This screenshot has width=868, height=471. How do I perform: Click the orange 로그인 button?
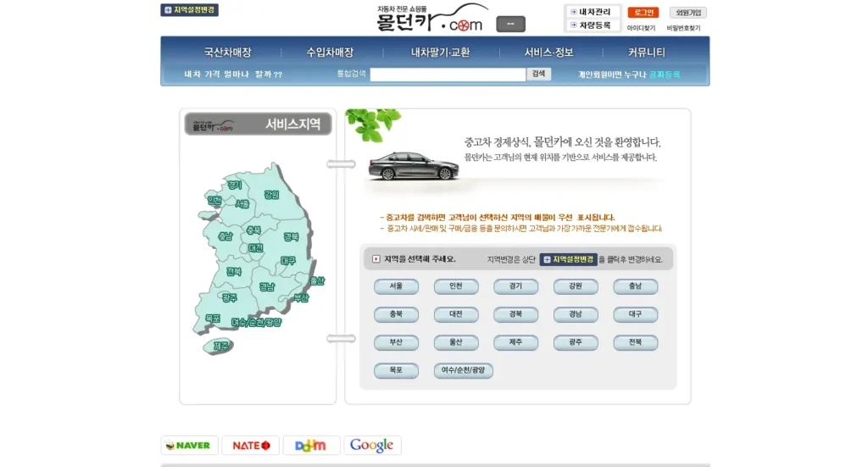[643, 12]
